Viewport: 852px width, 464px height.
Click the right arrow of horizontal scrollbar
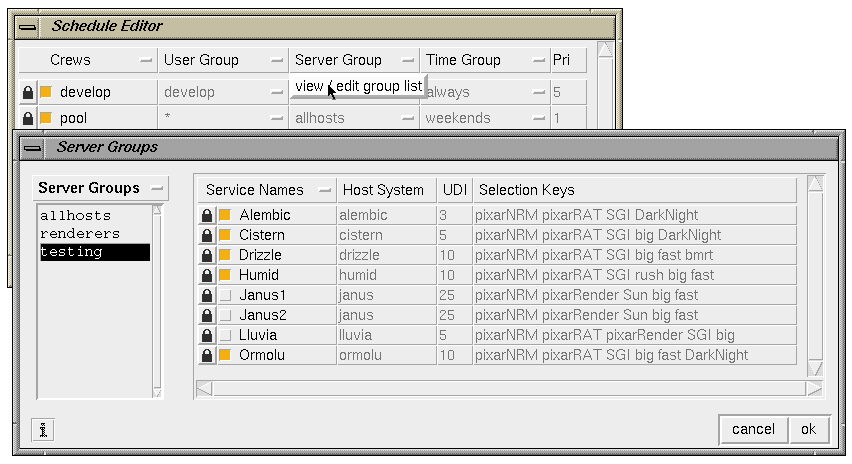[x=814, y=389]
